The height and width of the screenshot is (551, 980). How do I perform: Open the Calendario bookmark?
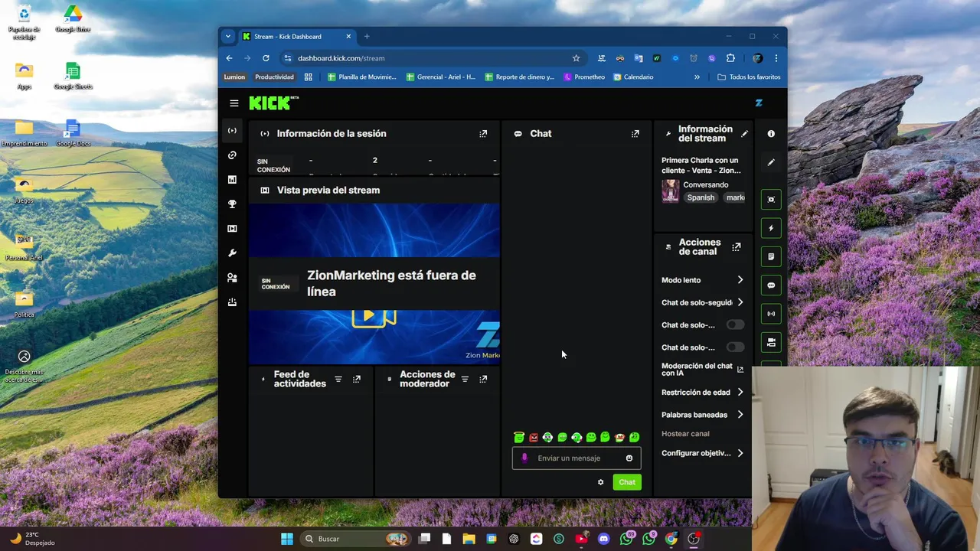(x=633, y=77)
